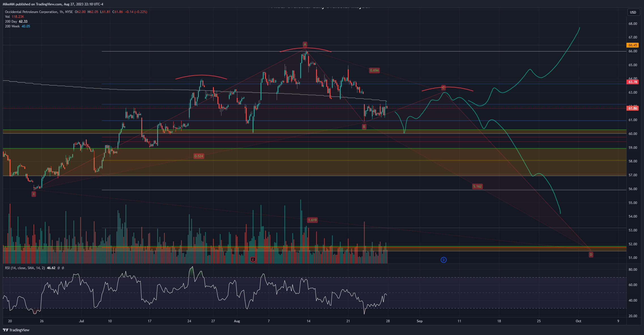Click the 61.86 last price tag
The width and height of the screenshot is (644, 335).
[x=633, y=108]
